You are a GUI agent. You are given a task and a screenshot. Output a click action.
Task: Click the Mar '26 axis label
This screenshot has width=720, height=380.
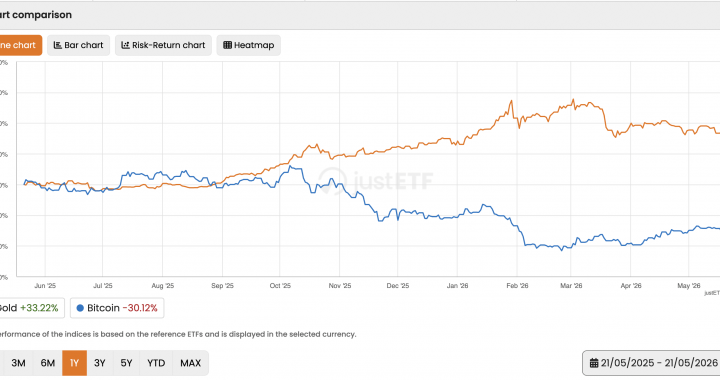pos(571,285)
